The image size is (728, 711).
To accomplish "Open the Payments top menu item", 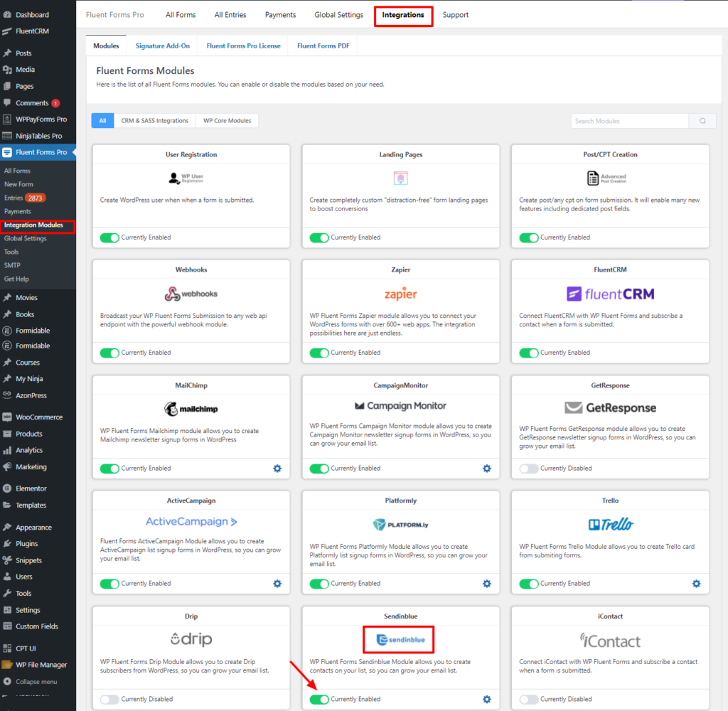I will (x=280, y=15).
